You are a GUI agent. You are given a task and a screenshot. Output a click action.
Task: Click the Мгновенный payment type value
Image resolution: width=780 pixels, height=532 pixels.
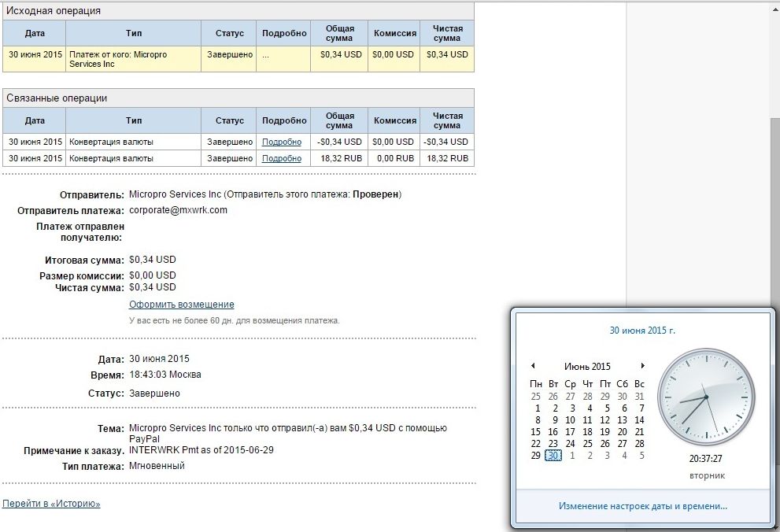[157, 466]
